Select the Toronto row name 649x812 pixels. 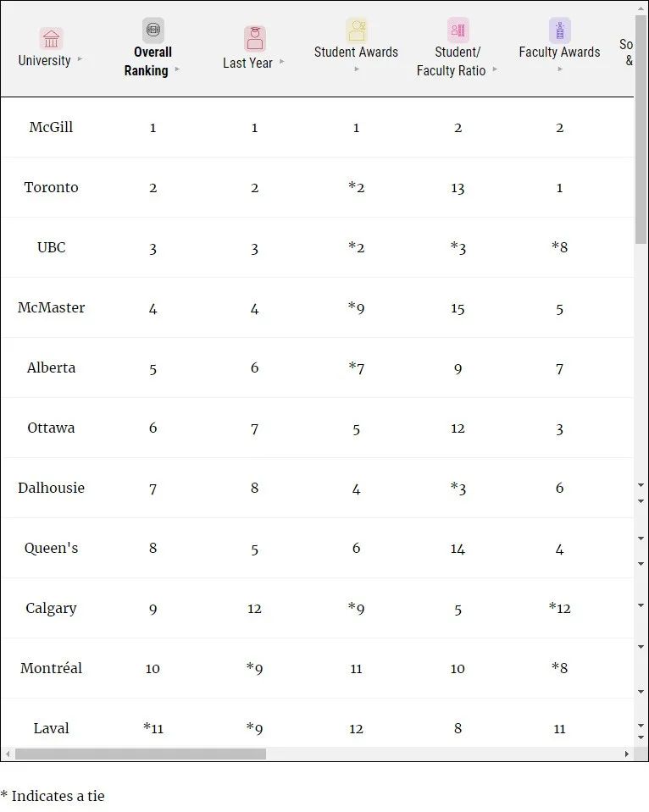click(x=51, y=187)
